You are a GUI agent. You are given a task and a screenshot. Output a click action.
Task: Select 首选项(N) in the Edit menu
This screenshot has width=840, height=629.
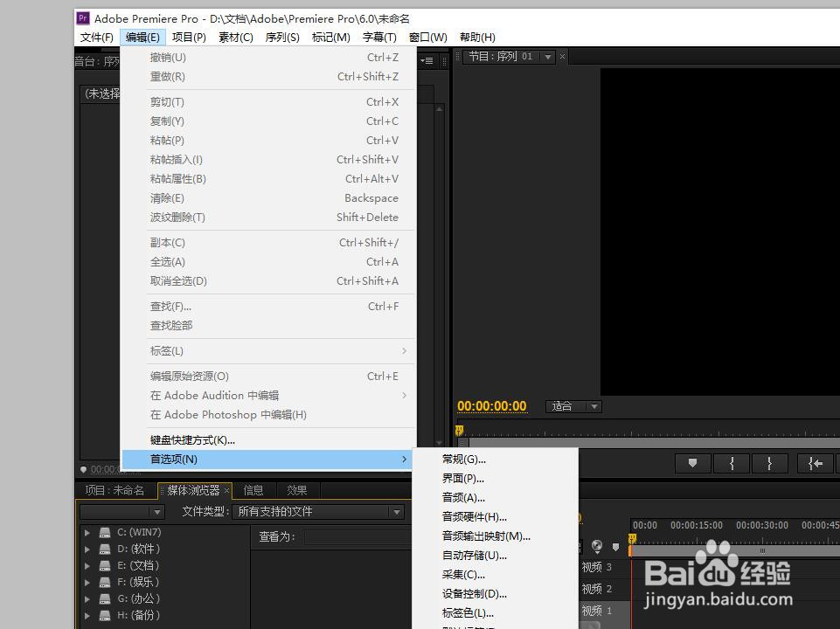267,460
